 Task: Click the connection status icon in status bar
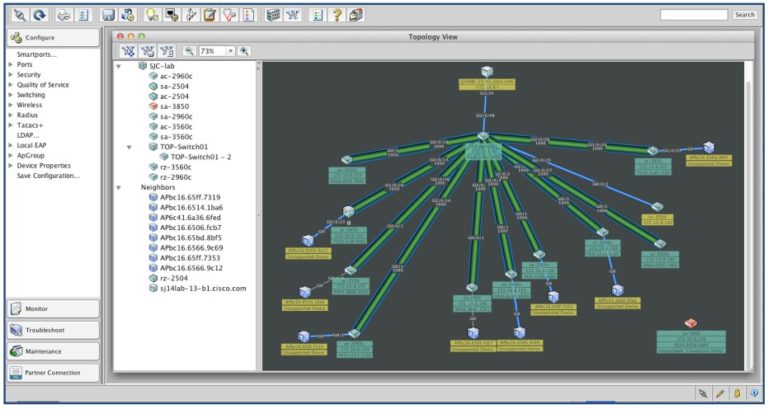click(703, 393)
